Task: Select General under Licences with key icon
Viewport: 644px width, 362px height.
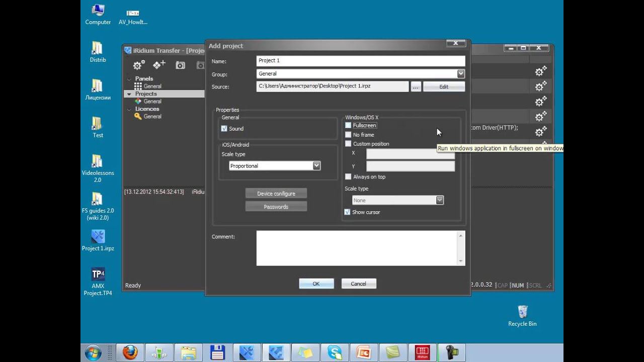Action: [x=152, y=116]
